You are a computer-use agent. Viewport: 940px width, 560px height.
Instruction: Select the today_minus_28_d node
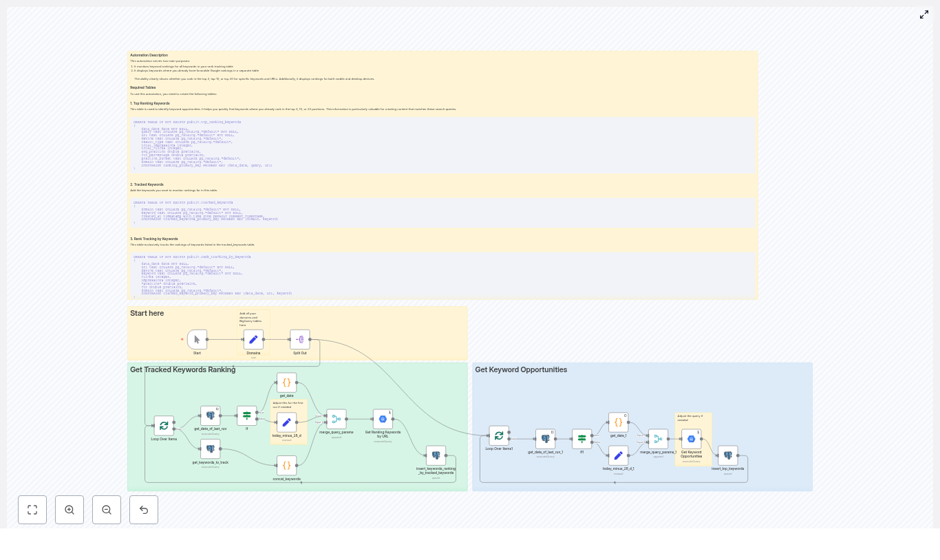click(287, 422)
